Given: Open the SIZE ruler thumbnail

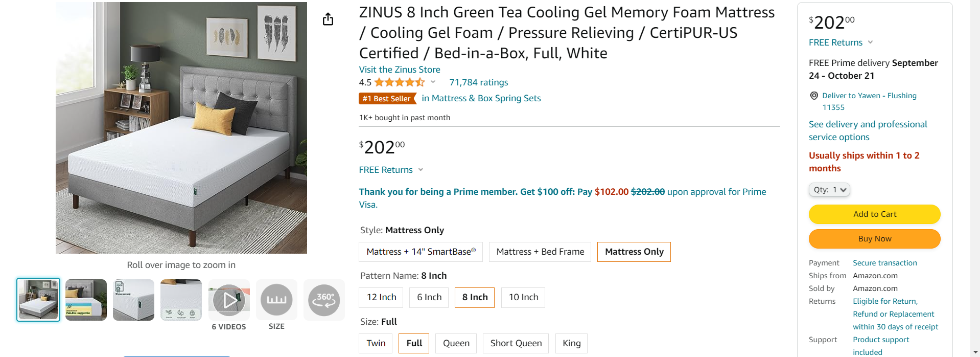Looking at the screenshot, I should point(276,300).
